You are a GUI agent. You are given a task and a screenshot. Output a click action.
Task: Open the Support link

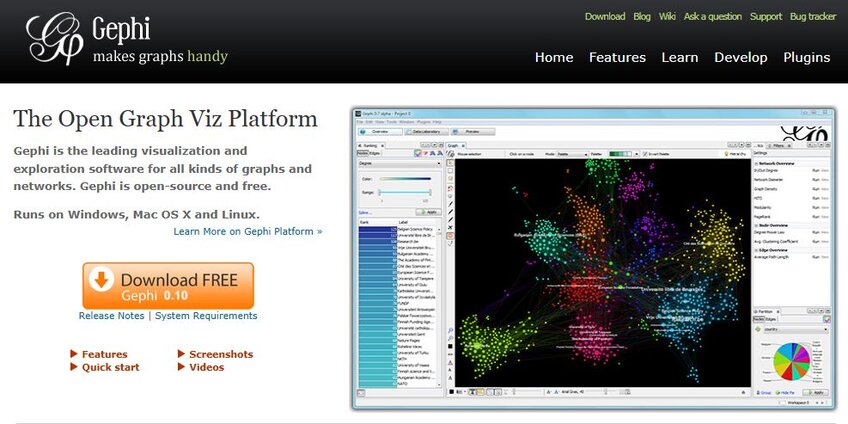pos(766,16)
